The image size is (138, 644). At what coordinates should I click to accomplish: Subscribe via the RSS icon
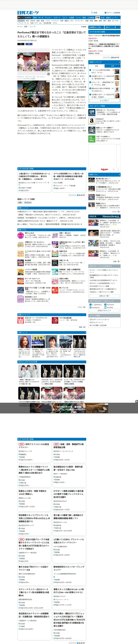click(84, 27)
